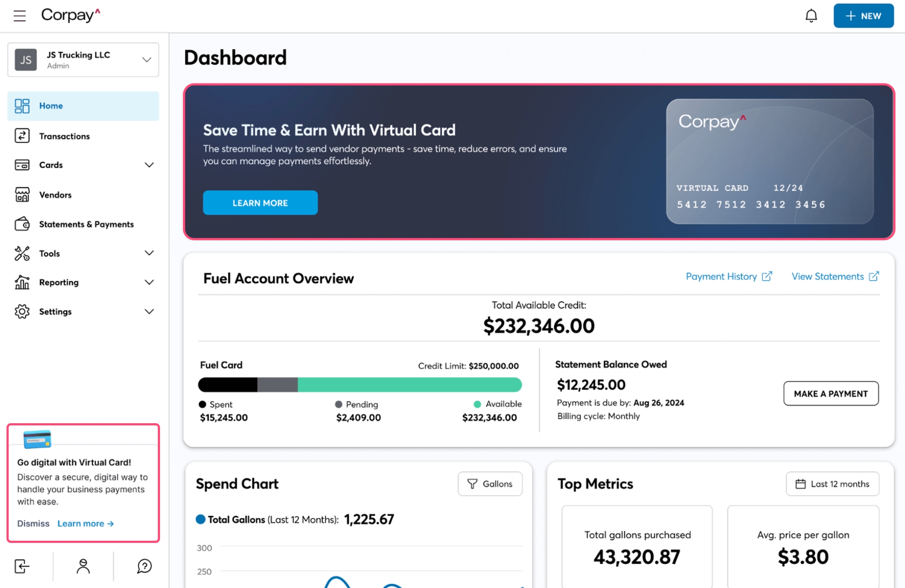
Task: Dismiss the Virtual Card promo
Action: tap(33, 523)
